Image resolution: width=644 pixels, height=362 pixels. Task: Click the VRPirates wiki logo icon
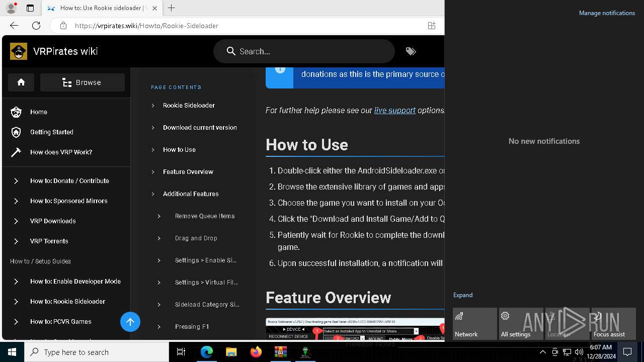click(x=19, y=51)
